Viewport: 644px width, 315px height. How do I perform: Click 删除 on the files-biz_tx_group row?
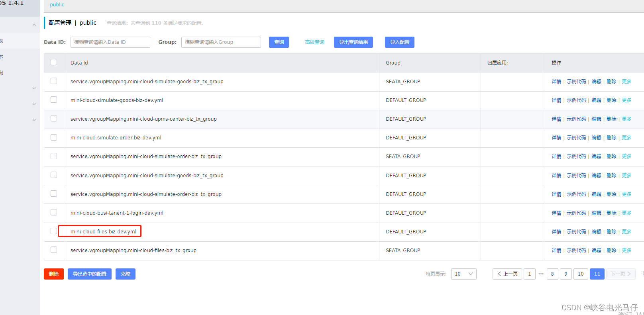(612, 250)
